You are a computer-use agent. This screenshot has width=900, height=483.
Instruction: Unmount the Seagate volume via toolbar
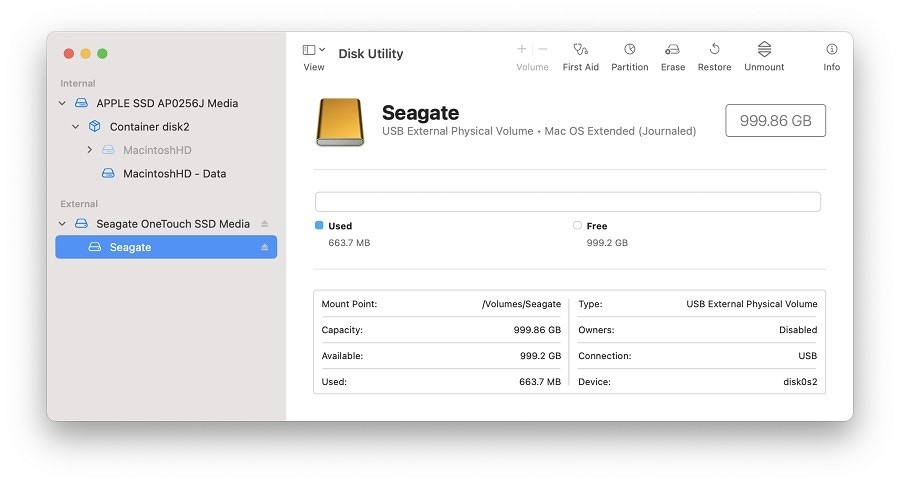pos(764,49)
